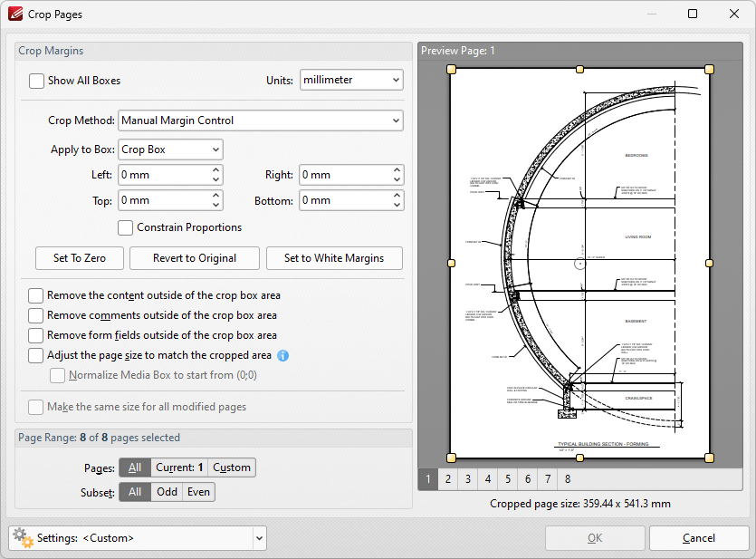This screenshot has width=756, height=559.
Task: Decrease the Top margin with down arrow
Action: [x=216, y=205]
